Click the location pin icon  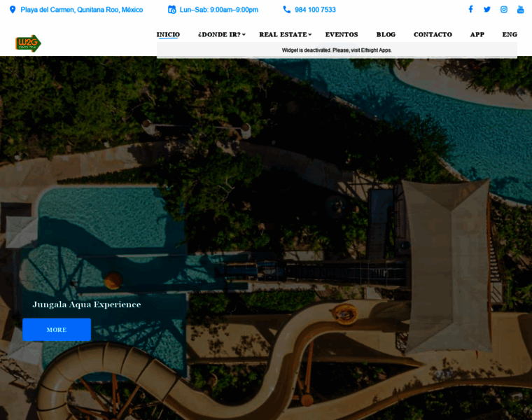pos(13,10)
